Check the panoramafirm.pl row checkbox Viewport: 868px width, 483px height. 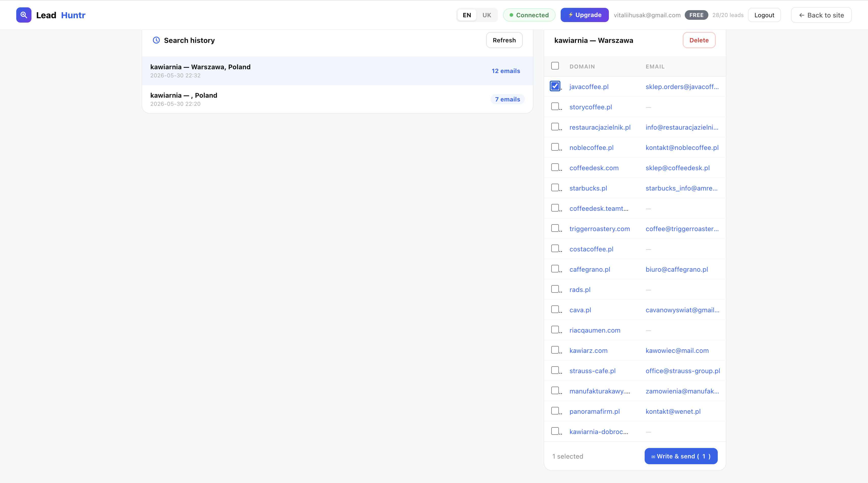click(555, 411)
